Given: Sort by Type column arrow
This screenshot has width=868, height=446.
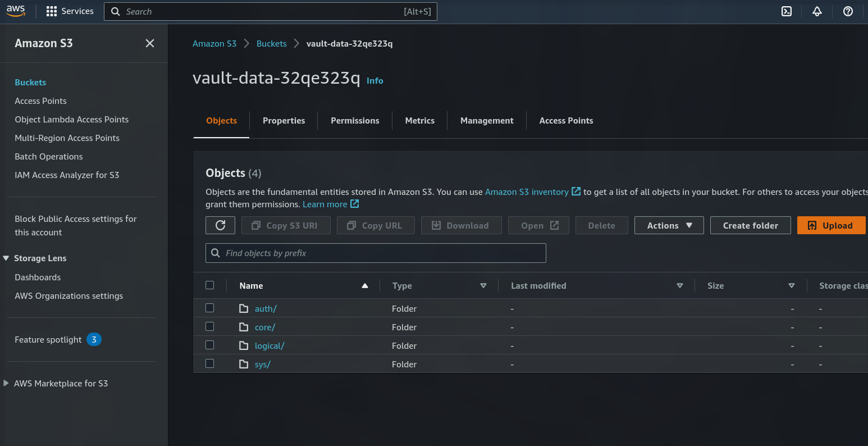Looking at the screenshot, I should click(x=483, y=286).
